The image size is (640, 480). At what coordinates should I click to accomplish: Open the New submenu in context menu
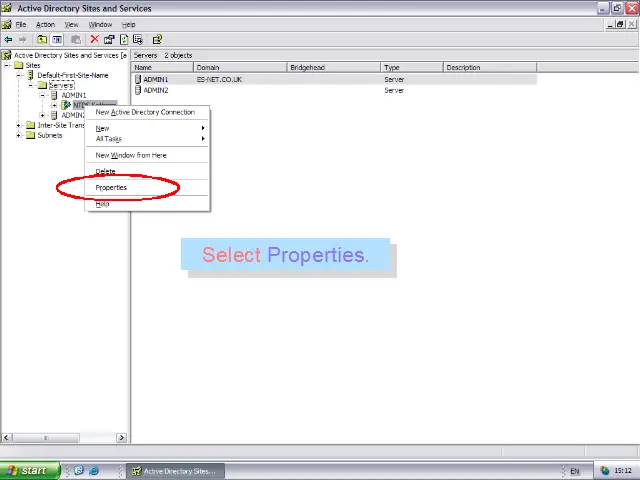[x=147, y=128]
